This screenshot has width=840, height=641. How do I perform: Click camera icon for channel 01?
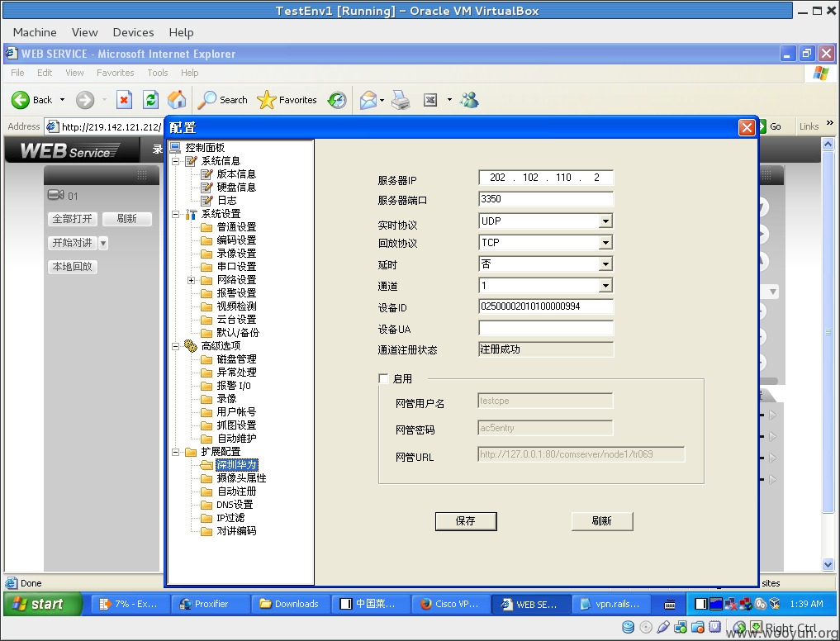tap(55, 195)
